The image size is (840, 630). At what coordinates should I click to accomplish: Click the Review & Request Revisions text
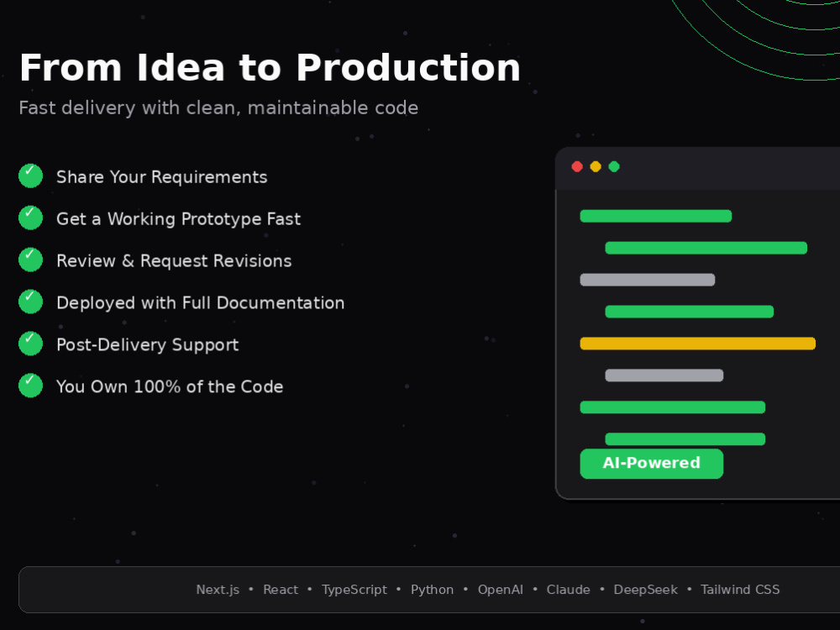pos(174,261)
